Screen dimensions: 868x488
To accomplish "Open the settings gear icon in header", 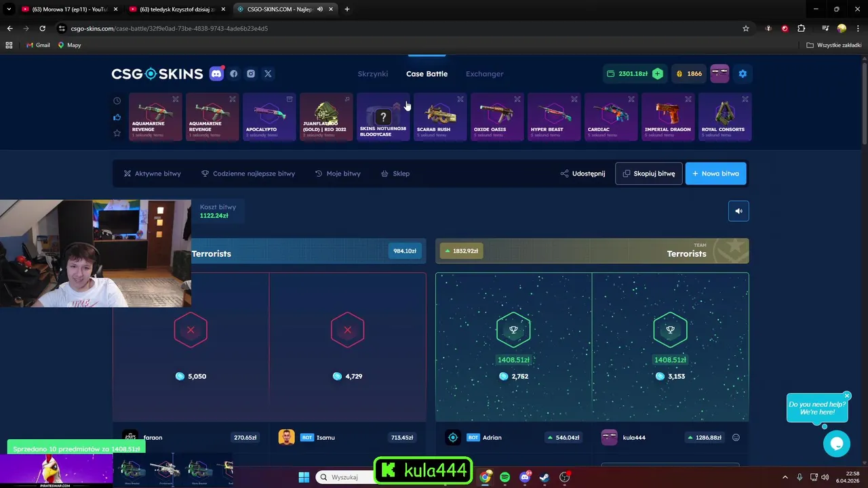I will [743, 74].
